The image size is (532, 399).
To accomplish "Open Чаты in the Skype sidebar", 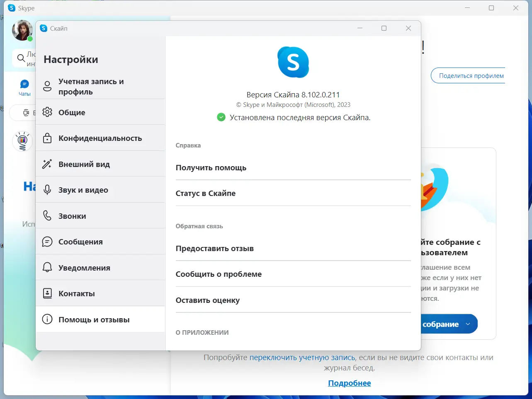I will 24,87.
